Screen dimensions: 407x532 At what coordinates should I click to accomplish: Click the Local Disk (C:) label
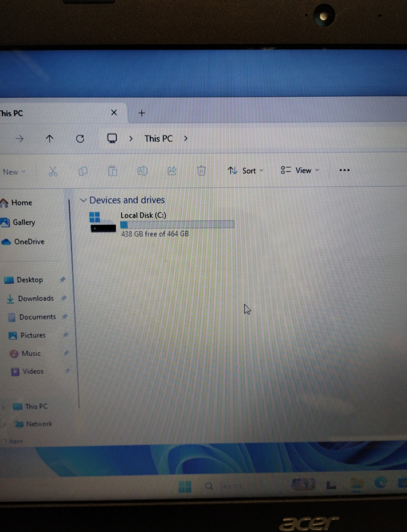[x=143, y=215]
